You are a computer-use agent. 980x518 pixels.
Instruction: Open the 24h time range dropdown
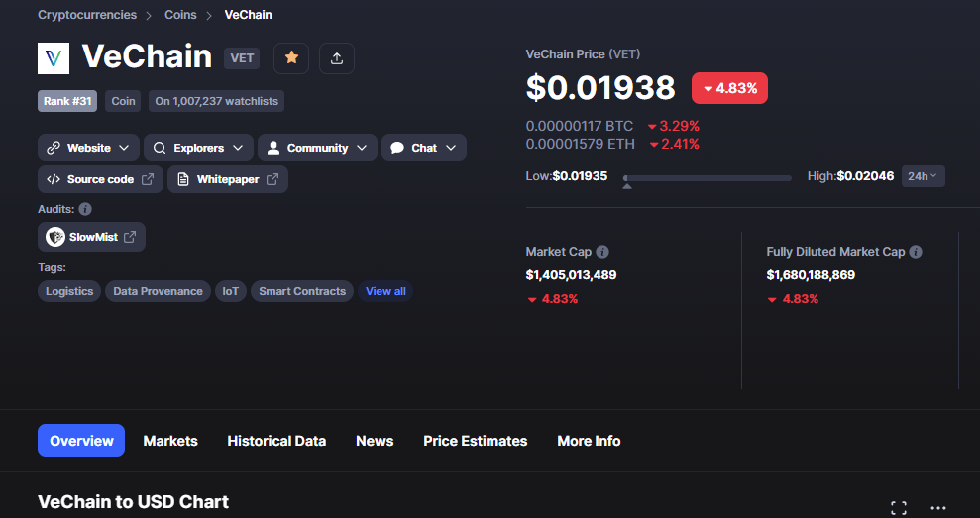(x=923, y=176)
